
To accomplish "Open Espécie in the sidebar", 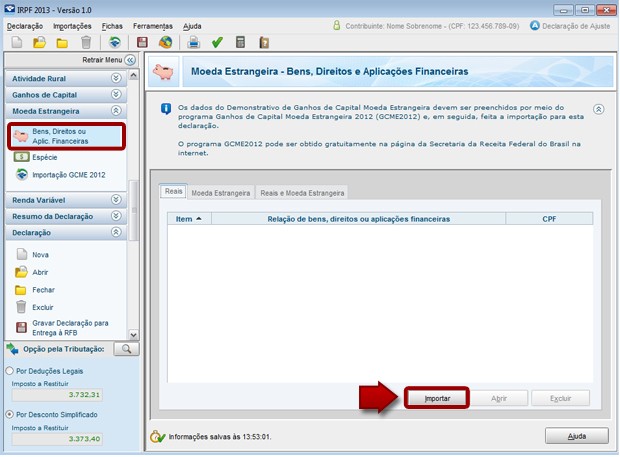I will (x=45, y=157).
